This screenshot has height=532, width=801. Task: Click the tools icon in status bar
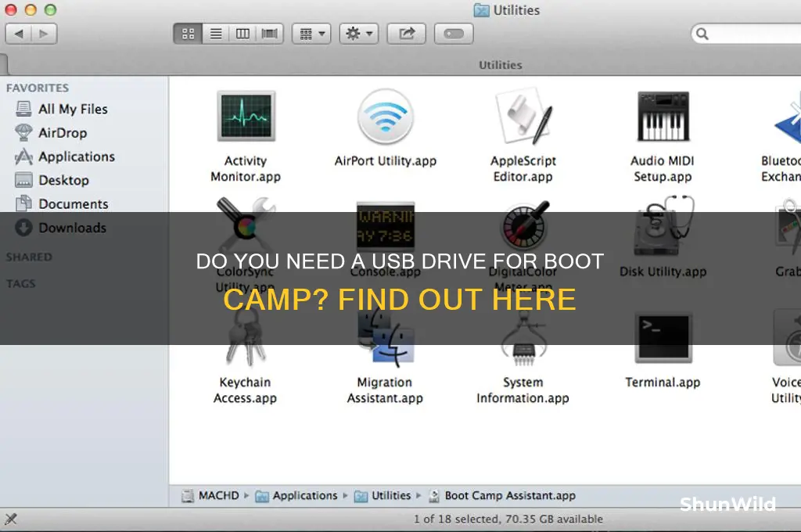point(11,519)
